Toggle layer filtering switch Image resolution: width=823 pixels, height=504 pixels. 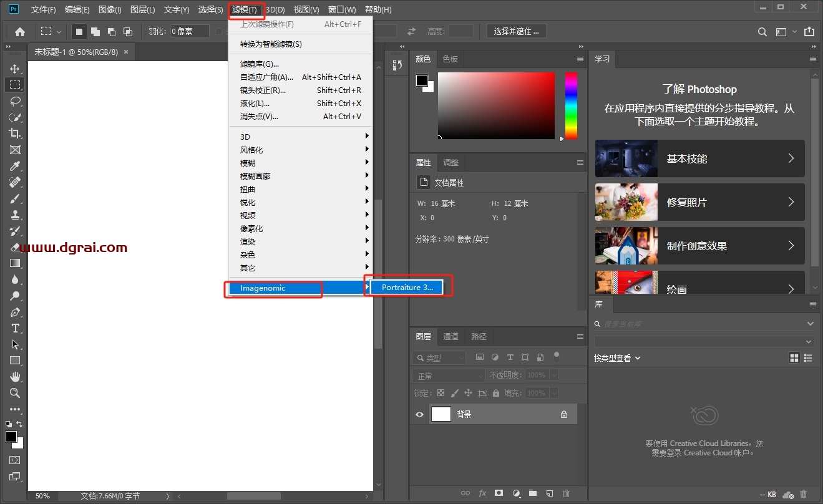(557, 357)
